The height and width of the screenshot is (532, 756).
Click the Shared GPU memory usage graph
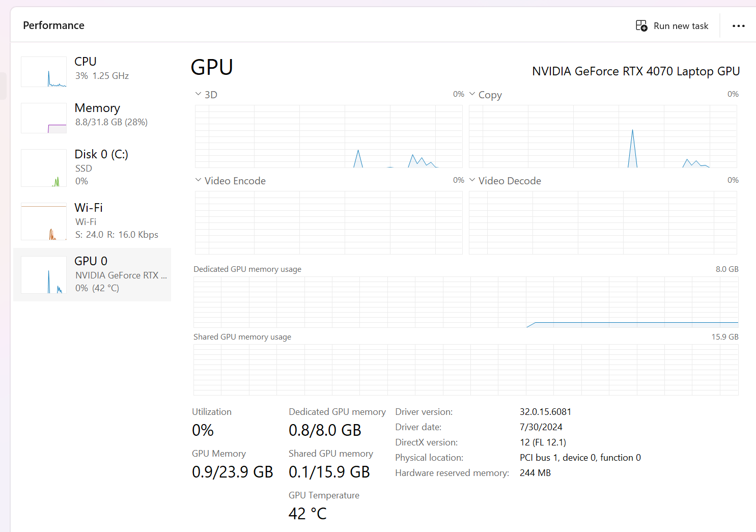(466, 370)
